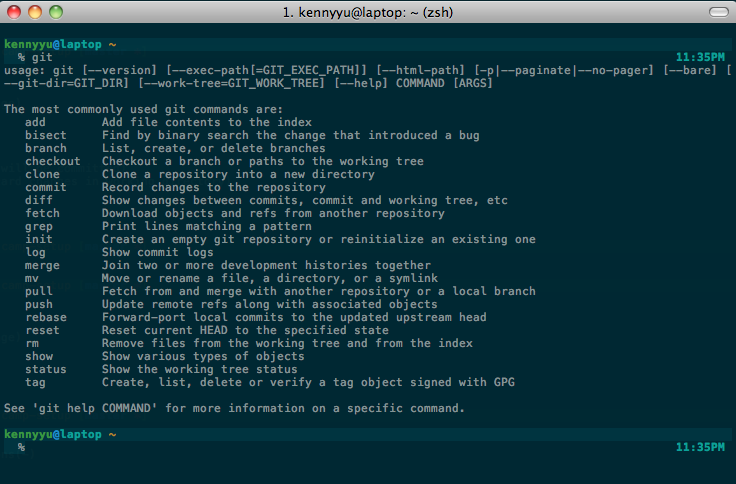Click the red close window button
The width and height of the screenshot is (736, 484).
14,12
